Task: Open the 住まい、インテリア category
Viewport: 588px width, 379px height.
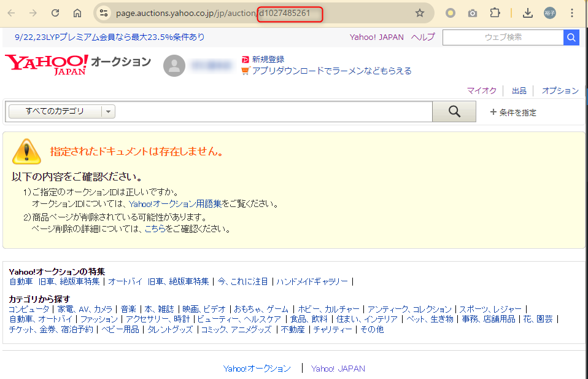Action: pos(367,319)
